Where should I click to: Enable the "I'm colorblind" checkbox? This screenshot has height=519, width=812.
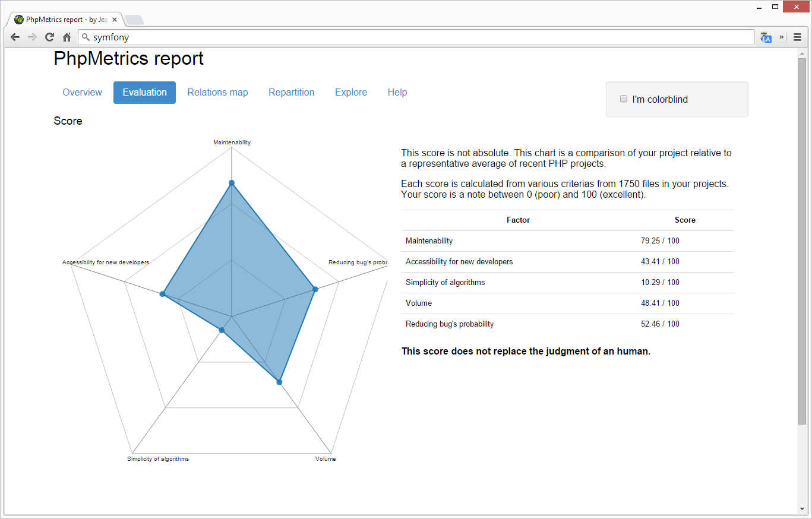point(623,99)
